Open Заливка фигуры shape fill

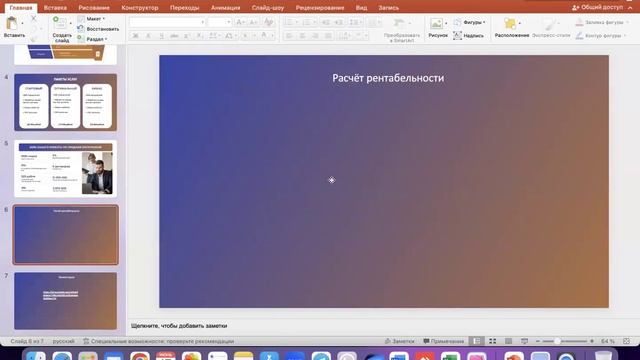(601, 22)
